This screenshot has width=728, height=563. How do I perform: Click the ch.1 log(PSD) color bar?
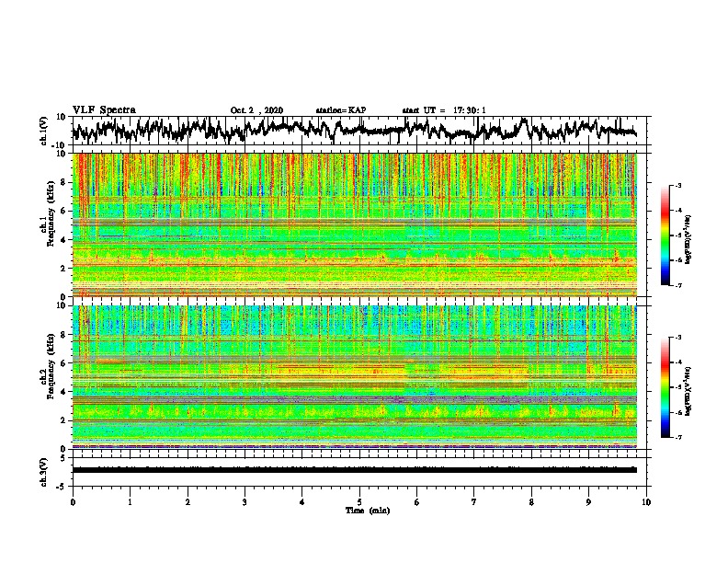665,236
